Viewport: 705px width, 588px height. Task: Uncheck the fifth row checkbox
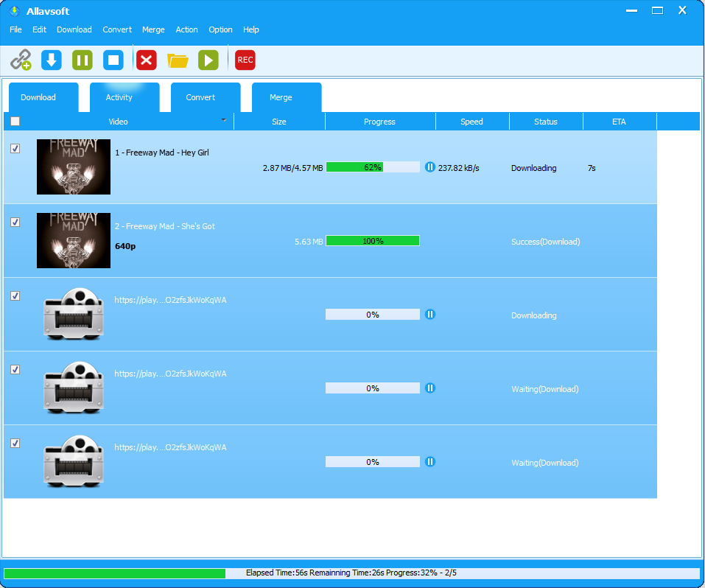tap(15, 443)
